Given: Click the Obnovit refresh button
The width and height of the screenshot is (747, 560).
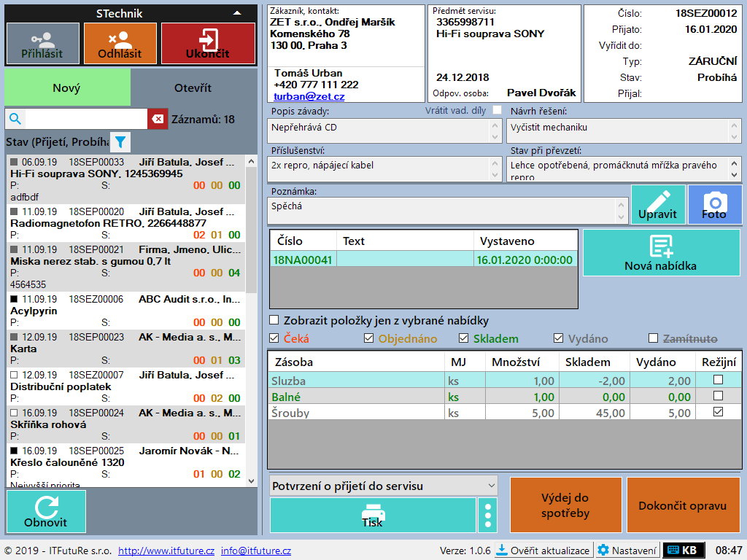Looking at the screenshot, I should pyautogui.click(x=46, y=511).
